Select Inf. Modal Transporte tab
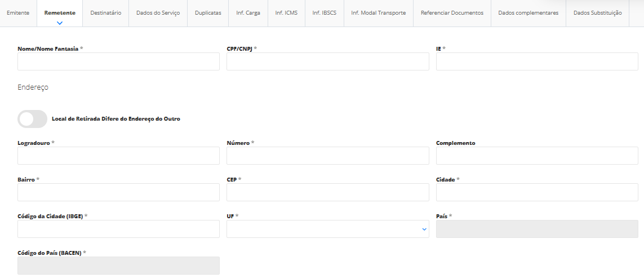This screenshot has width=644, height=278. [378, 13]
